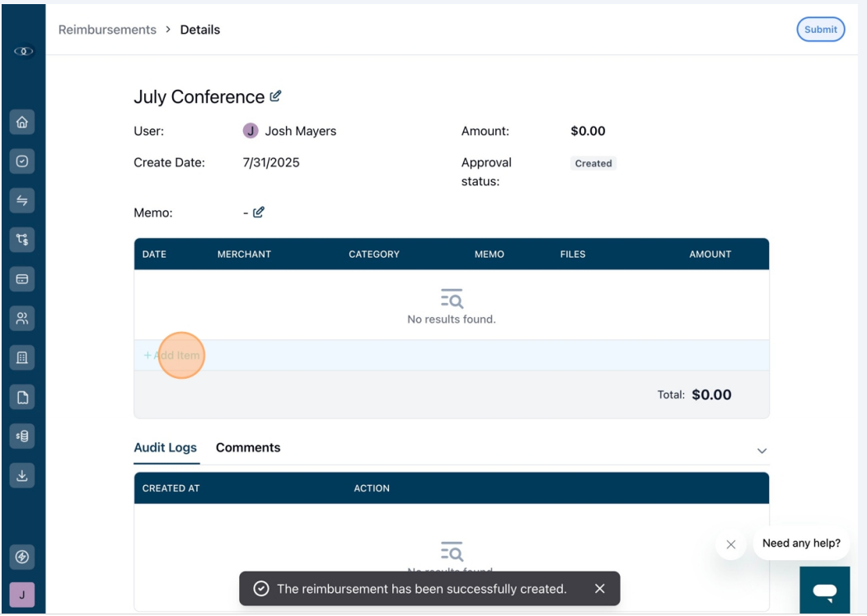Click the FILES column header

[x=572, y=254]
